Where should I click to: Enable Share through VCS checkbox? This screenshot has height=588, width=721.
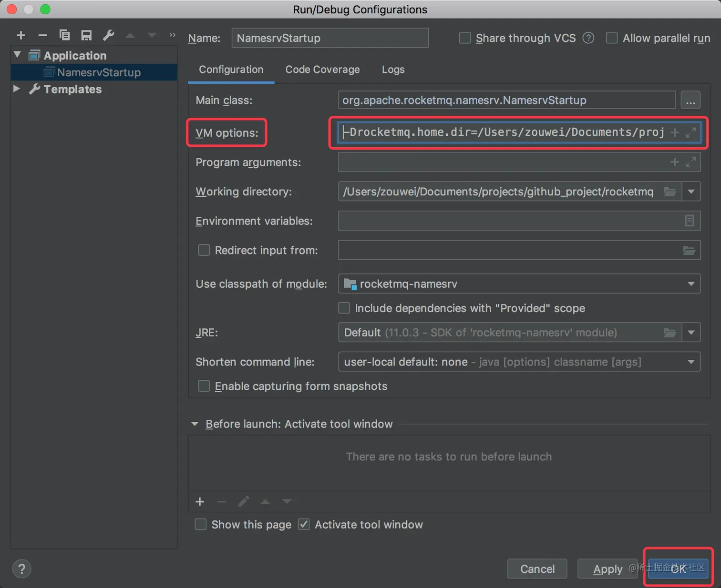(x=465, y=38)
